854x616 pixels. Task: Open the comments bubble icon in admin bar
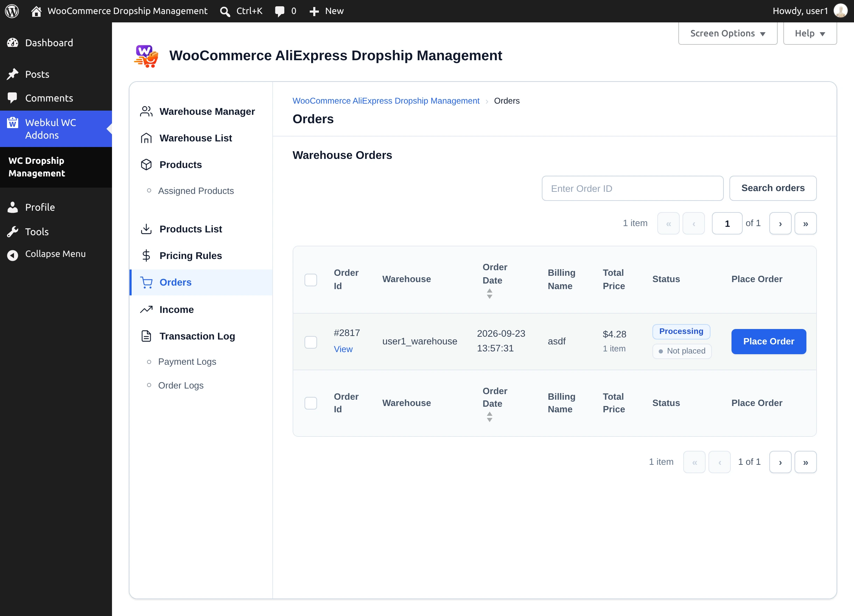(x=279, y=12)
